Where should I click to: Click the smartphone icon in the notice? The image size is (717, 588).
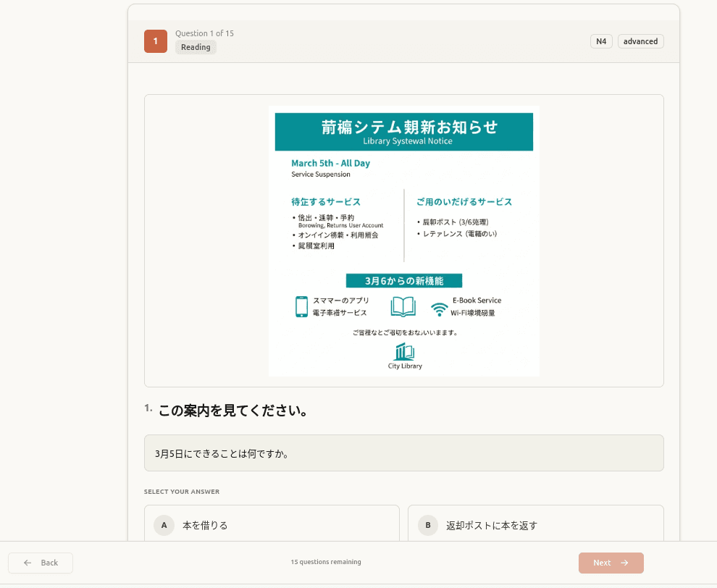tap(302, 306)
